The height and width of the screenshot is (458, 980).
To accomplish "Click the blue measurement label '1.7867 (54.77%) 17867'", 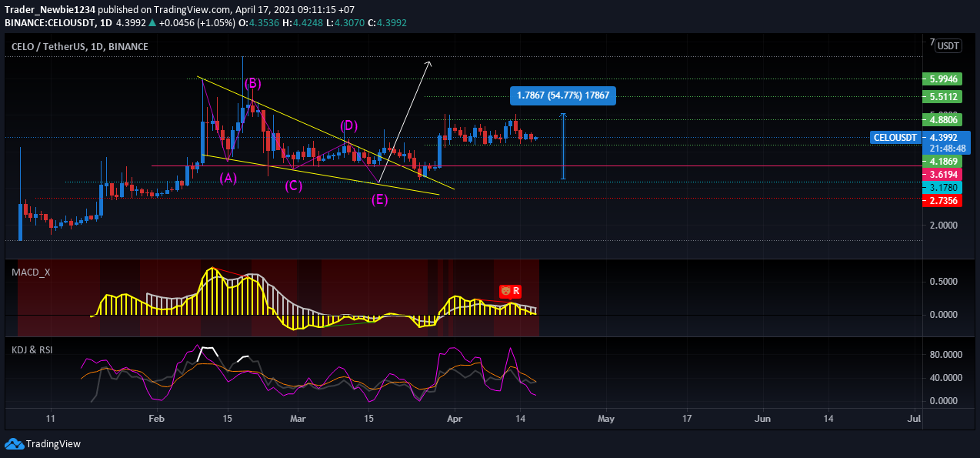I will click(563, 96).
